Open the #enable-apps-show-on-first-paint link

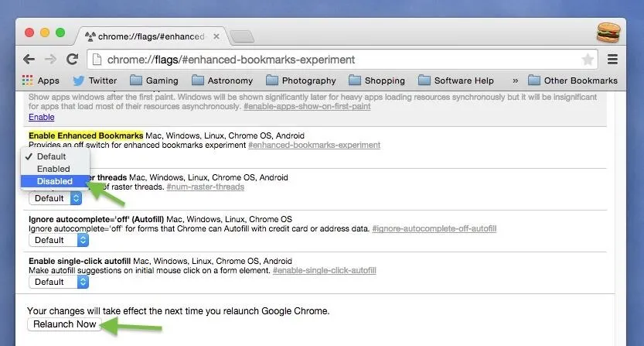tap(307, 106)
